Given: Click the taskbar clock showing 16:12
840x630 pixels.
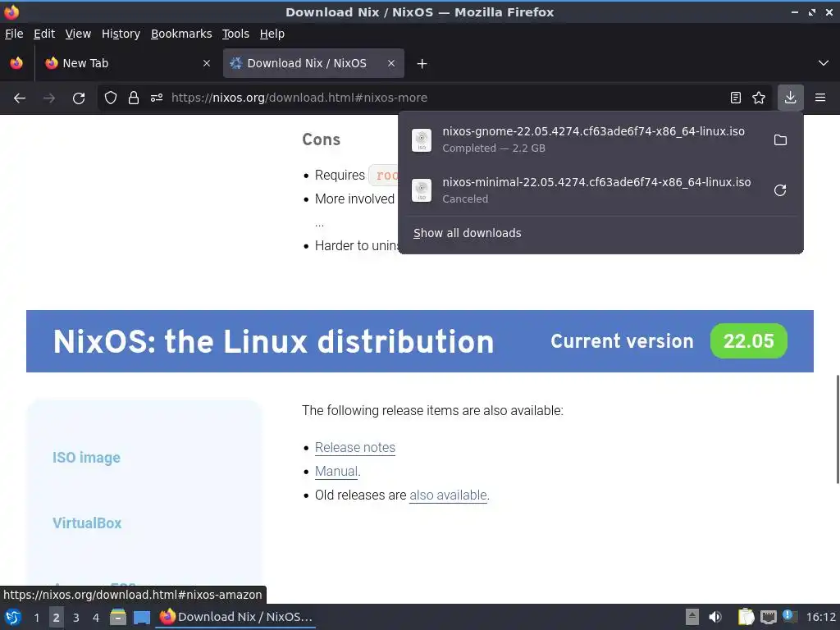Looking at the screenshot, I should [820, 617].
